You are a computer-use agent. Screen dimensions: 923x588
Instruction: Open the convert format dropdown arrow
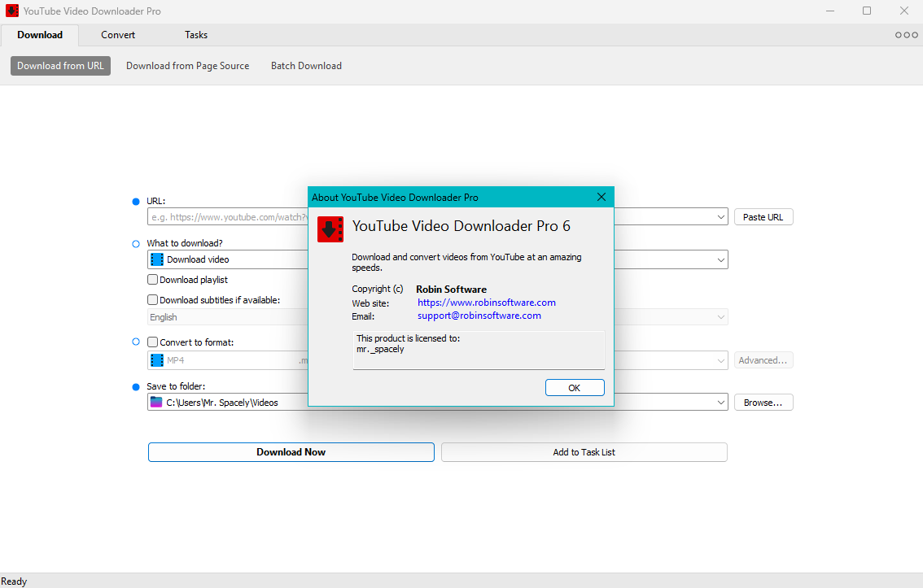pyautogui.click(x=721, y=360)
